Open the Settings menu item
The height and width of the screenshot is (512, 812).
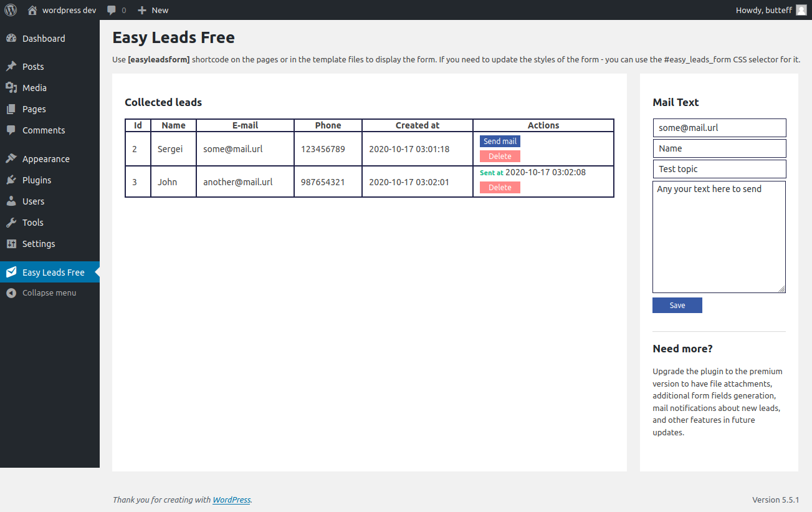[50, 244]
